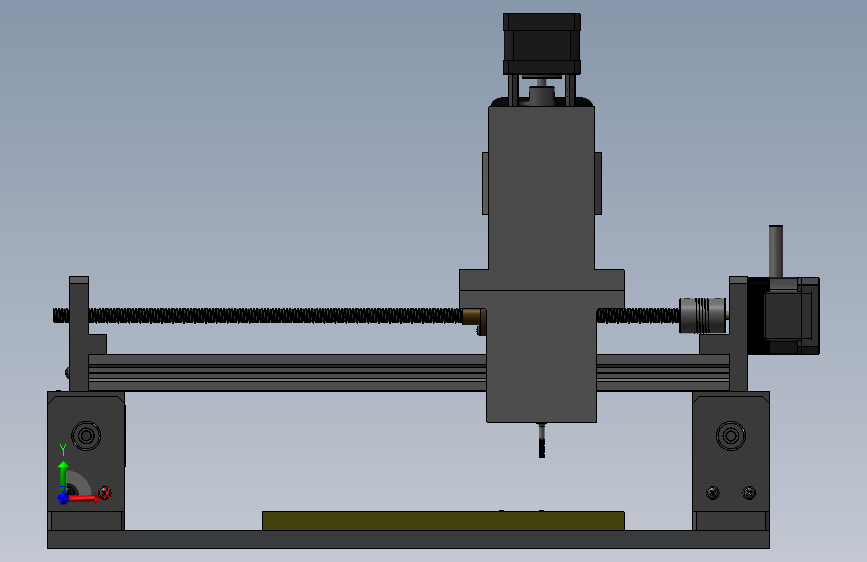Click the blue Z axis dot of triad
The height and width of the screenshot is (562, 867).
tap(63, 498)
